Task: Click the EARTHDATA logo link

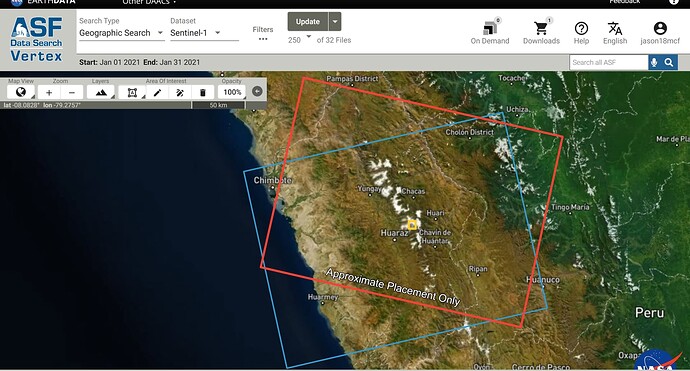Action: pos(43,2)
